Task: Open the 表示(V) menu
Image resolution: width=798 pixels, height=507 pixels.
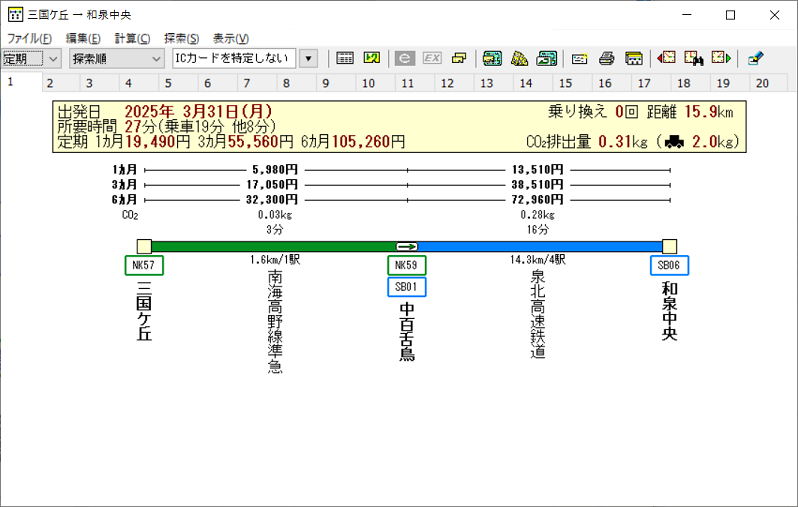Action: pyautogui.click(x=231, y=38)
